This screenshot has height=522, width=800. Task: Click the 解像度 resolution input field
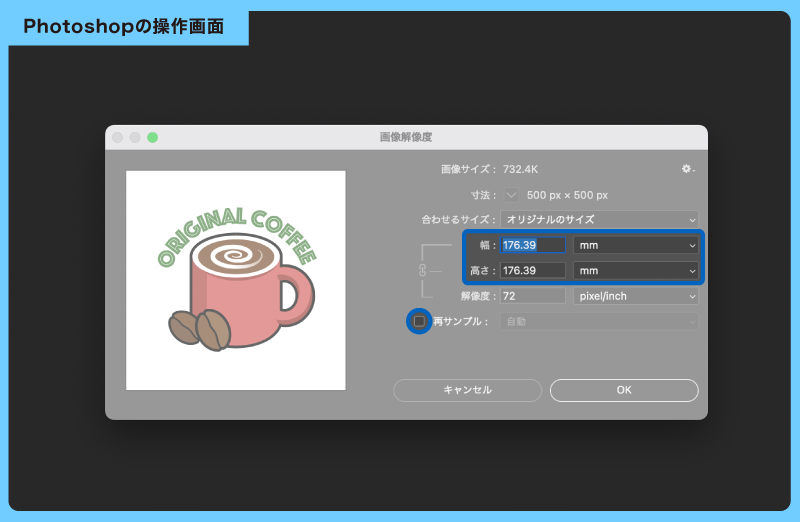point(533,296)
